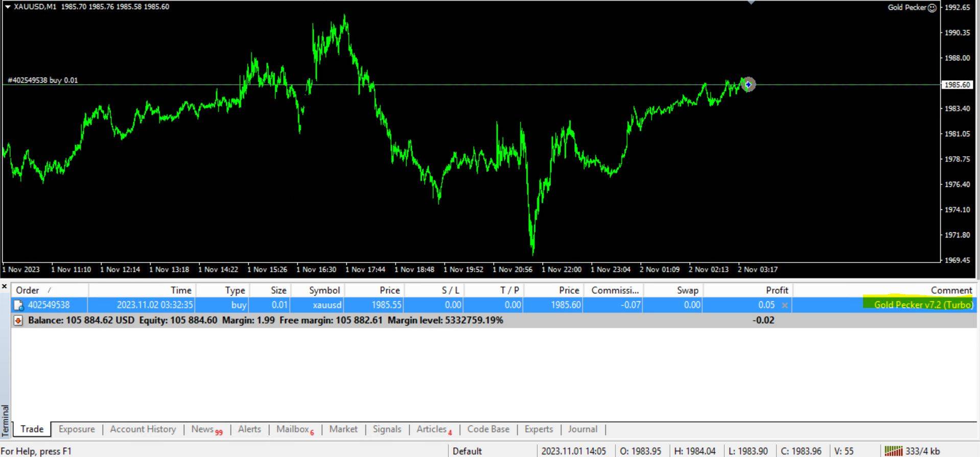Open the News tab
This screenshot has height=457, width=980.
(203, 429)
